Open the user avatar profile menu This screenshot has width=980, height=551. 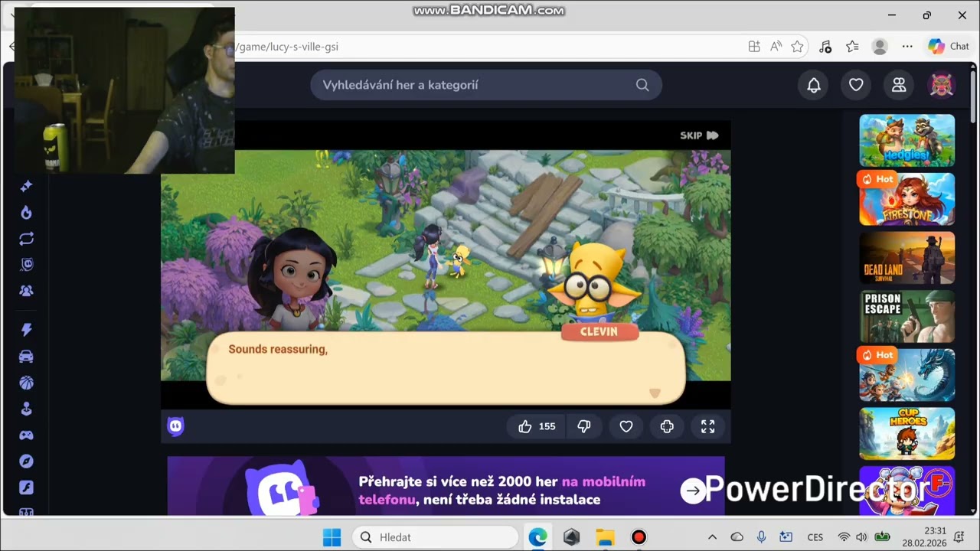pos(941,85)
